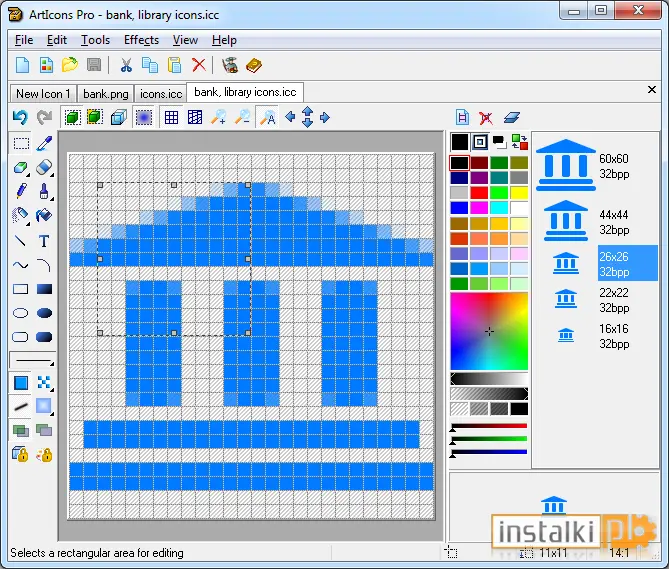
Task: Expand the eraser tool options arrow
Action: pyautogui.click(x=52, y=175)
